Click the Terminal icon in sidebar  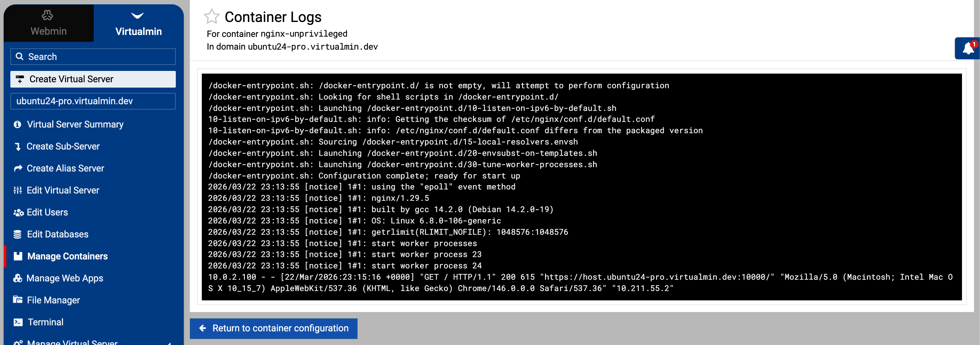click(x=18, y=322)
